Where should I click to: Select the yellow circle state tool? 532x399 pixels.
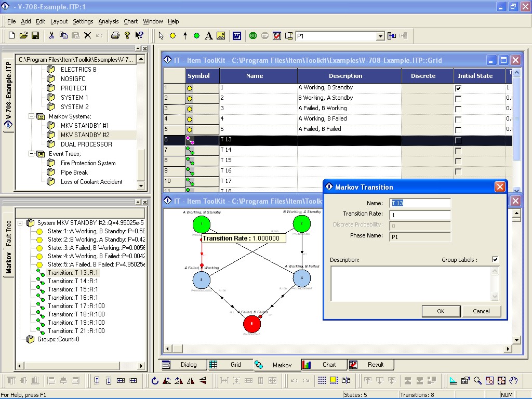tap(172, 36)
